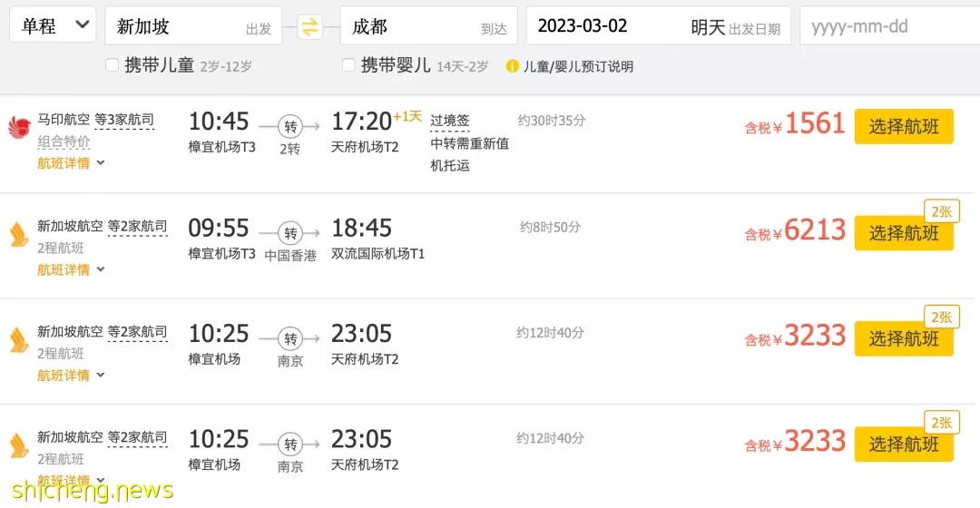Image resolution: width=980 pixels, height=508 pixels.
Task: Swap departure and arrival cities icon
Action: coord(309,27)
